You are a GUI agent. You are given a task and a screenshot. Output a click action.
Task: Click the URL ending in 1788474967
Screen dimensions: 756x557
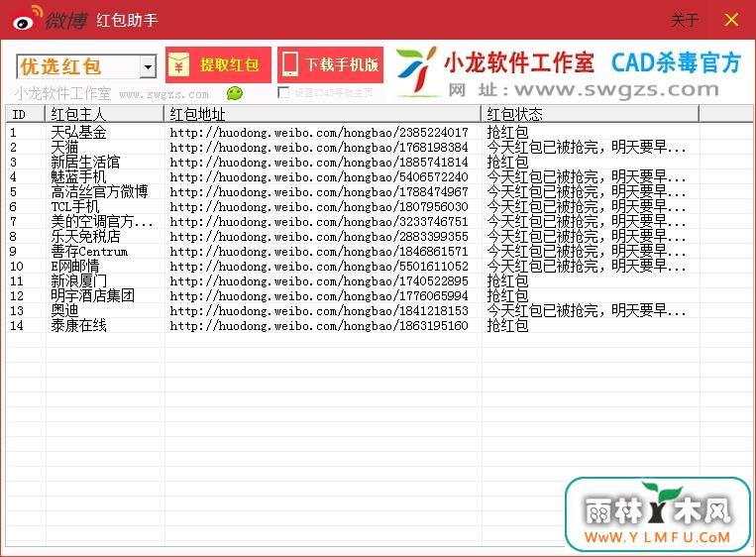click(319, 192)
